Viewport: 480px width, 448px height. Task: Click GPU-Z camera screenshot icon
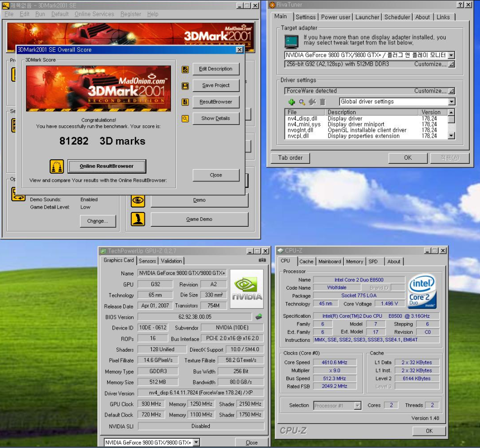[x=262, y=260]
